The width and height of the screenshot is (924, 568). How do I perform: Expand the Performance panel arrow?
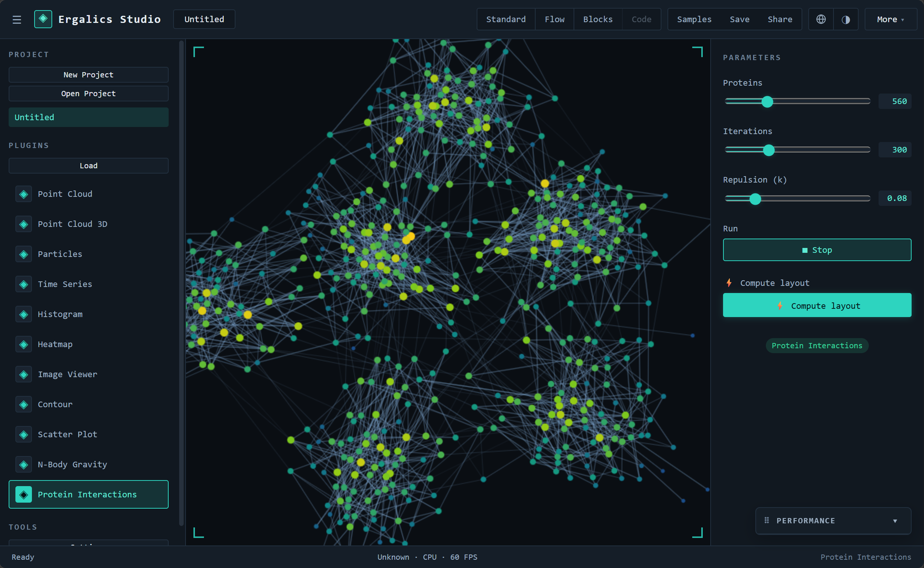895,521
